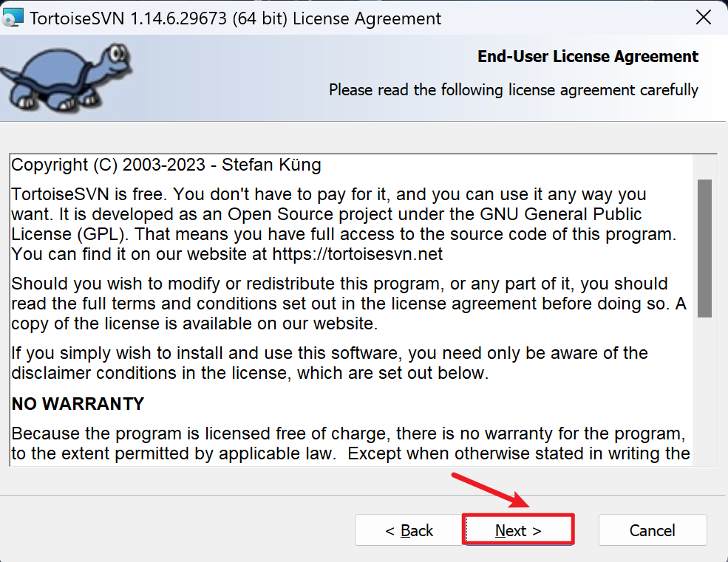Click the 'Please read the following license' subtitle
Viewport: 728px width, 562px height.
514,89
